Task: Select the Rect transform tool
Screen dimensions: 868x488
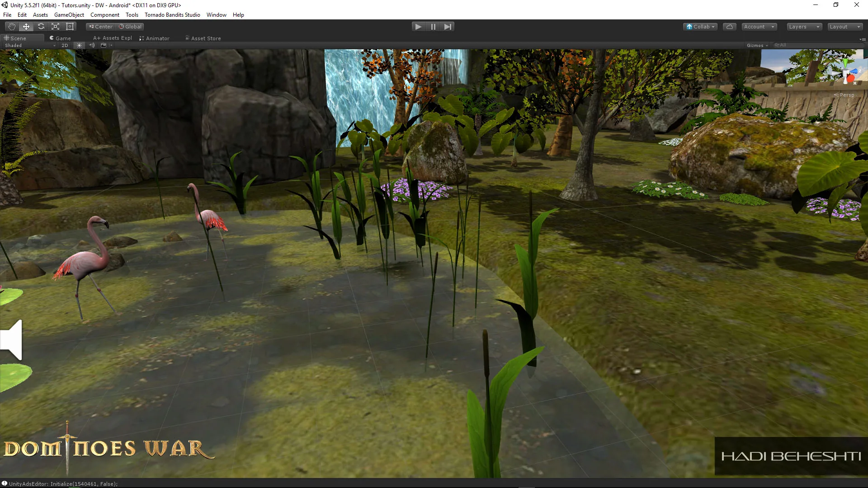Action: (70, 27)
